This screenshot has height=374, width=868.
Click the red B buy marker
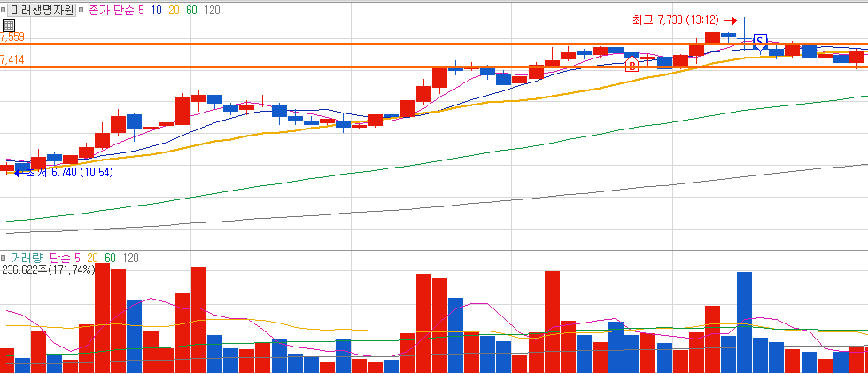[x=632, y=65]
